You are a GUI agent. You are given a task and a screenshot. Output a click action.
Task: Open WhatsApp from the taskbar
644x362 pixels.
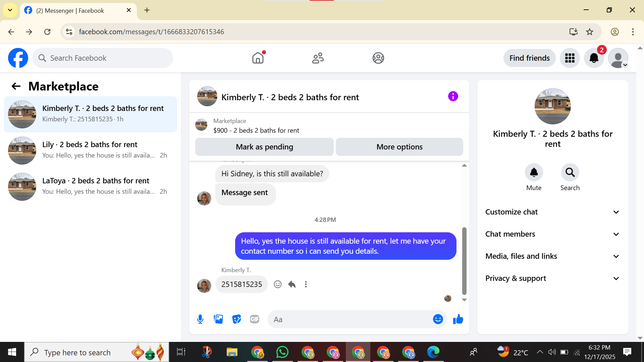pos(282,352)
